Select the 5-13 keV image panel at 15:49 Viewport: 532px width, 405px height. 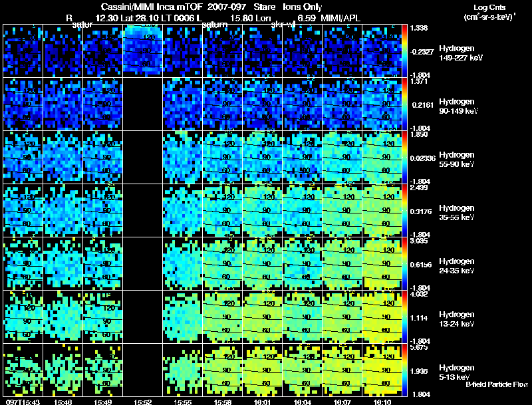point(103,370)
